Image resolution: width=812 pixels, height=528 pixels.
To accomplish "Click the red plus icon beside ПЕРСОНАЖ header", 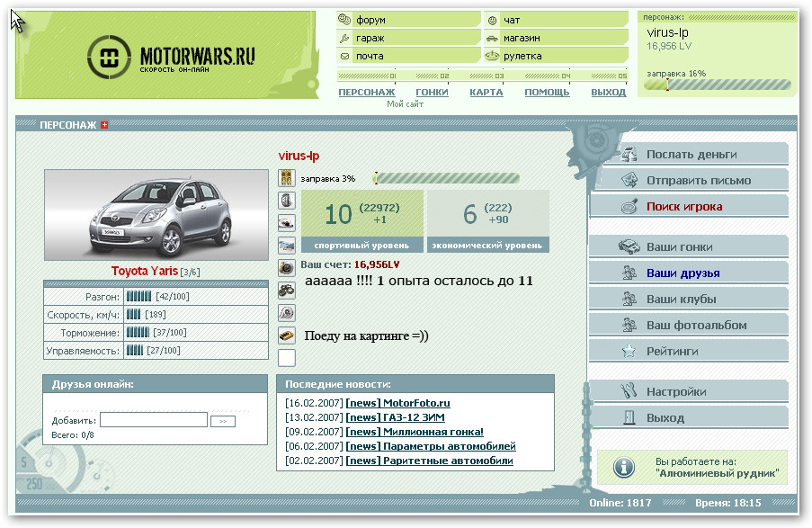I will click(104, 125).
